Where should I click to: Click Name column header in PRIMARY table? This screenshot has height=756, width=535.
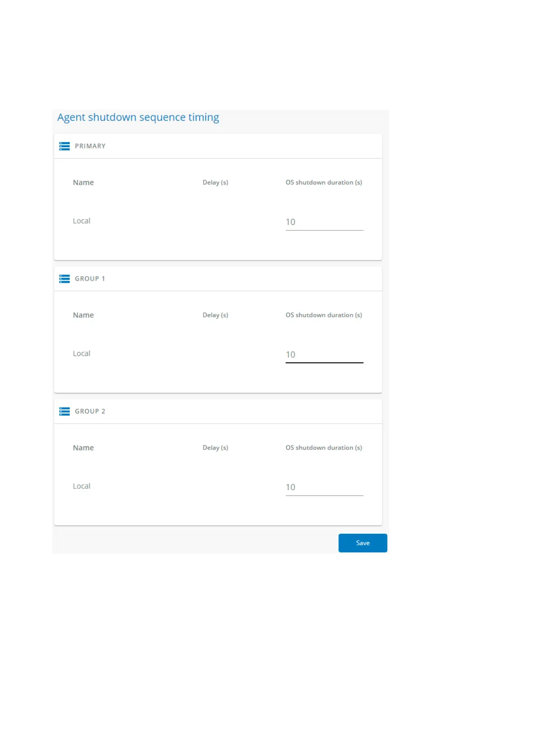coord(84,183)
